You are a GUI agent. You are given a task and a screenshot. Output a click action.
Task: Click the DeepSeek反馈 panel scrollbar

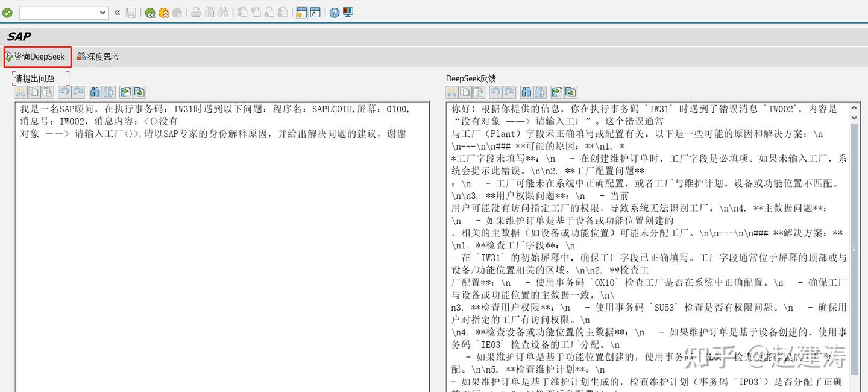click(854, 241)
